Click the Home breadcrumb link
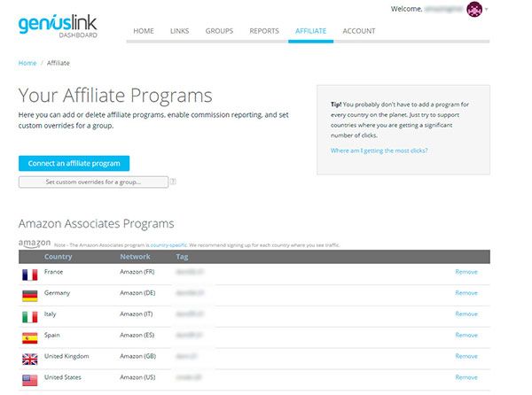The image size is (532, 395). point(27,63)
